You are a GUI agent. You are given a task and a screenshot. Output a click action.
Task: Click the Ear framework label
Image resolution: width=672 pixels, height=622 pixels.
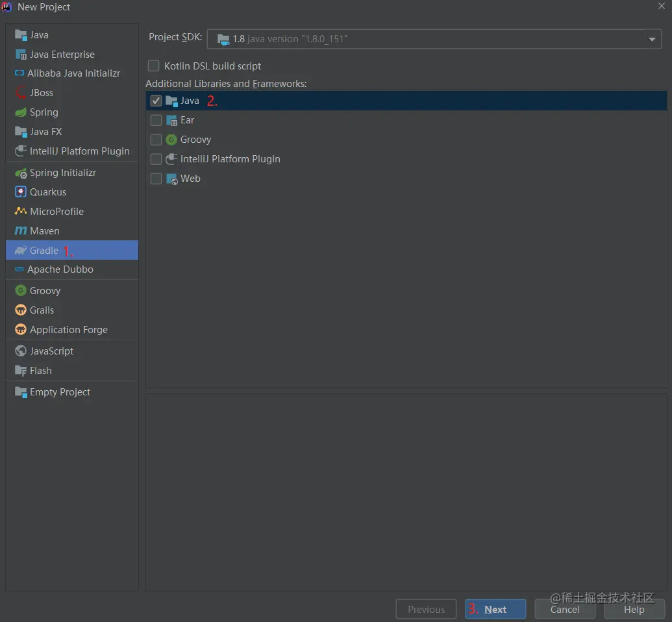point(187,120)
